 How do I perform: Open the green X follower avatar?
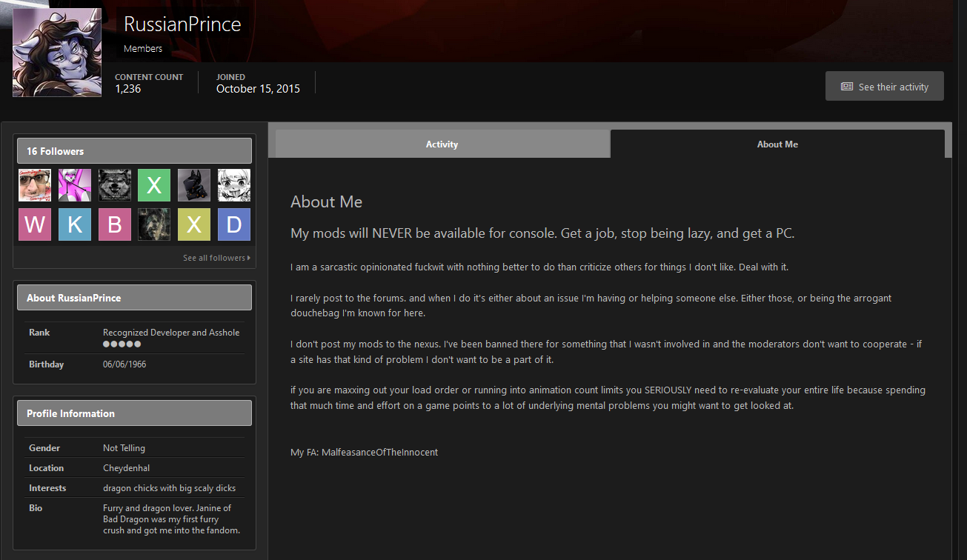154,185
